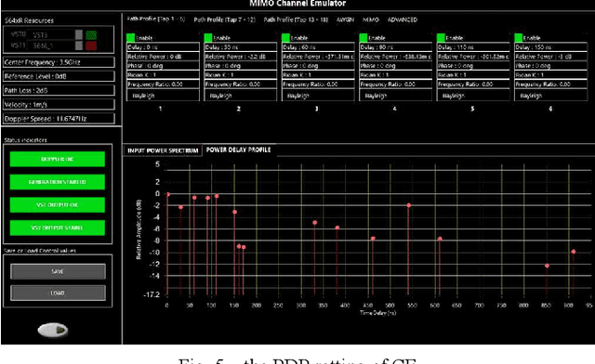The height and width of the screenshot is (364, 595).
Task: Click the SAVE control values button
Action: point(58,271)
